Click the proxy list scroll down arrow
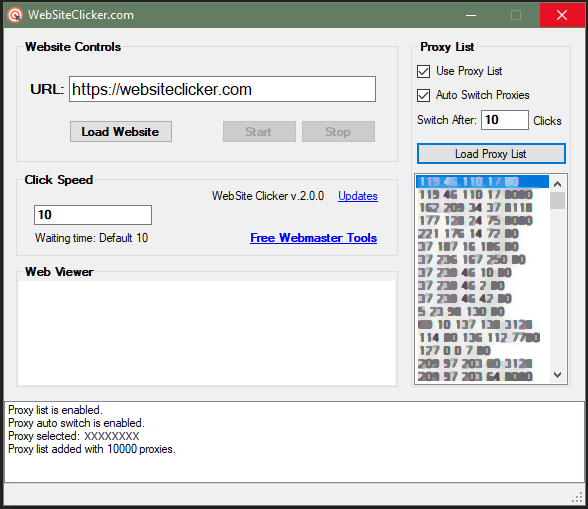 (x=557, y=375)
